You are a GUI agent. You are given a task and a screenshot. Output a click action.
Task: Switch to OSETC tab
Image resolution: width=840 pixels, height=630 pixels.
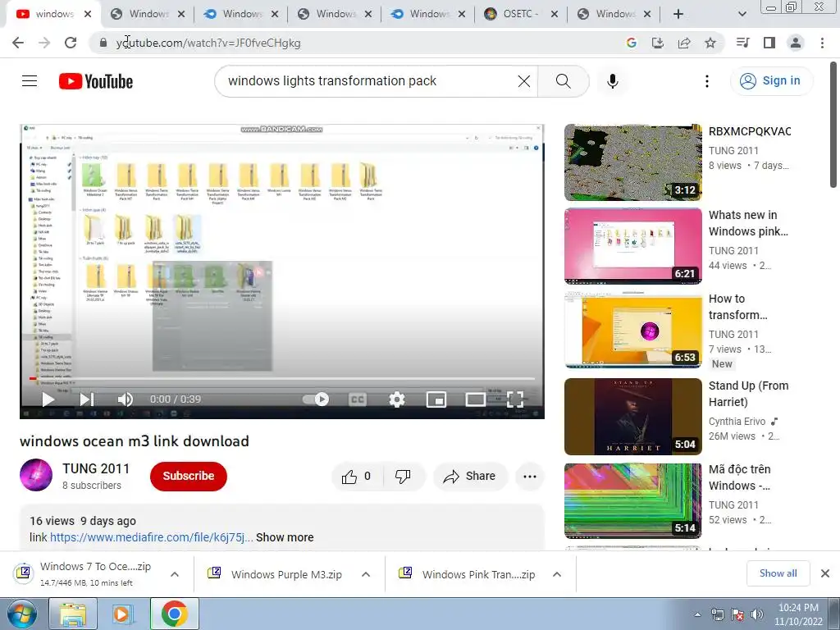pyautogui.click(x=519, y=14)
